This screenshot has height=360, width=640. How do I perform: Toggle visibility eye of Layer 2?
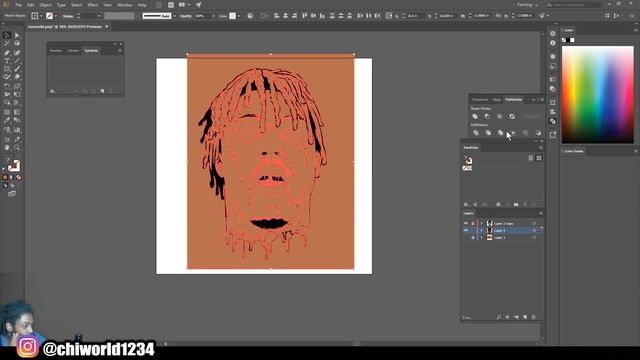[466, 231]
